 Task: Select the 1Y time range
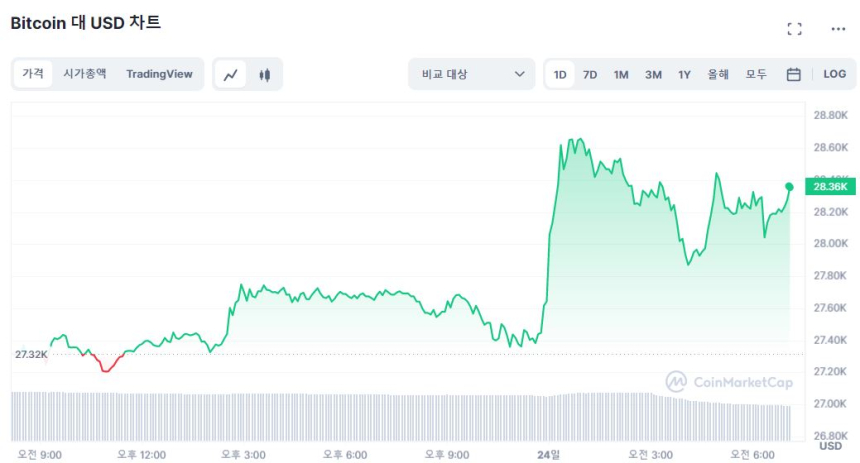(684, 74)
